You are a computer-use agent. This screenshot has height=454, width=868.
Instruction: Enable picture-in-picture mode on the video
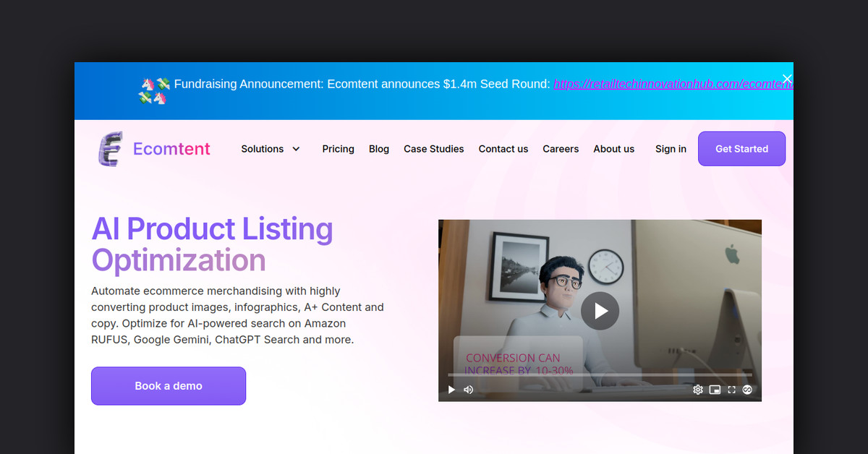(x=715, y=390)
